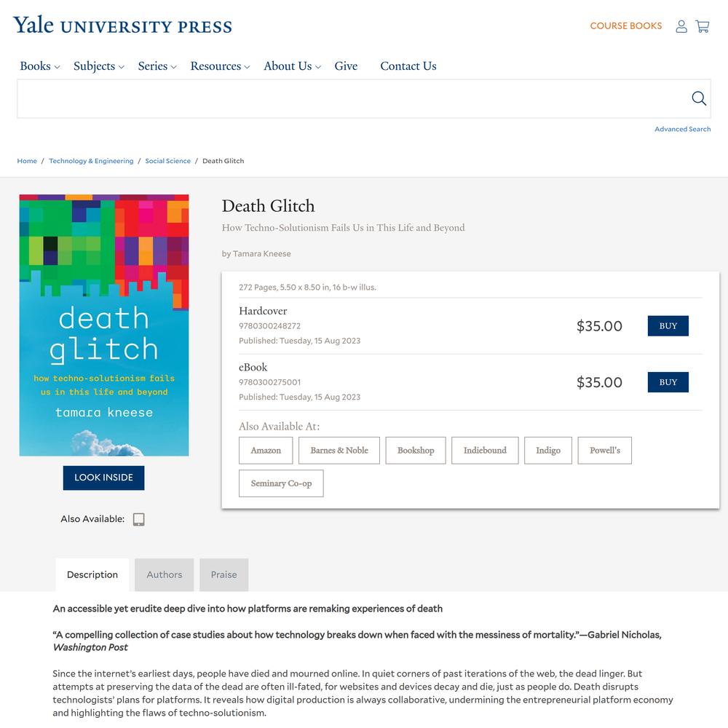The height and width of the screenshot is (728, 728).
Task: Click the Death Glitch book cover image
Action: coord(104,325)
